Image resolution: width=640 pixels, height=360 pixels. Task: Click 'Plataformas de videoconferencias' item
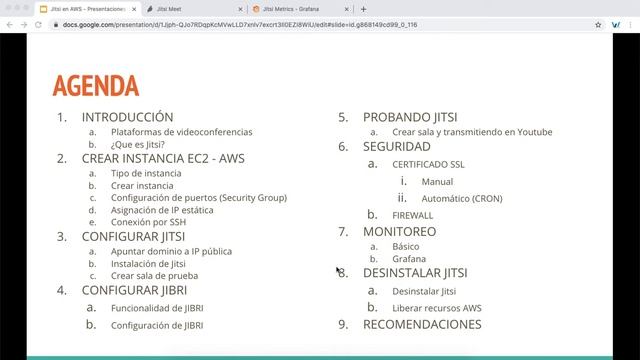(182, 132)
